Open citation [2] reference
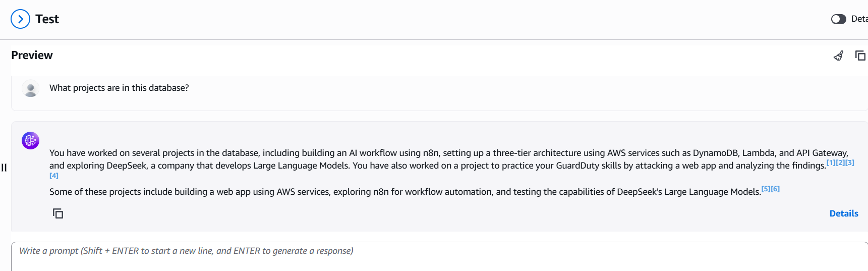 (840, 162)
